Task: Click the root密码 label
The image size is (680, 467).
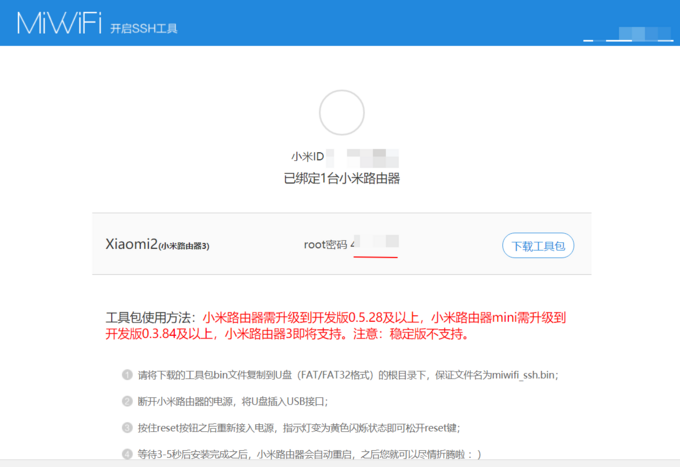Action: [325, 245]
